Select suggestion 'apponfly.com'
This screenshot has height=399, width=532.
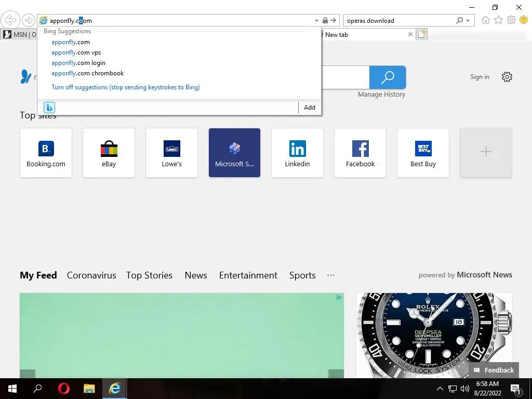click(x=71, y=42)
